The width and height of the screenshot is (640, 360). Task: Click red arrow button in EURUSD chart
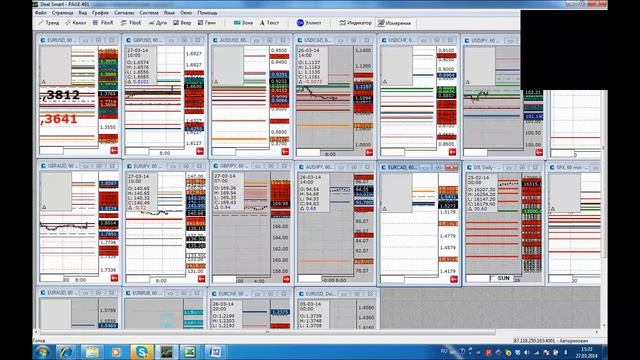pyautogui.click(x=114, y=151)
